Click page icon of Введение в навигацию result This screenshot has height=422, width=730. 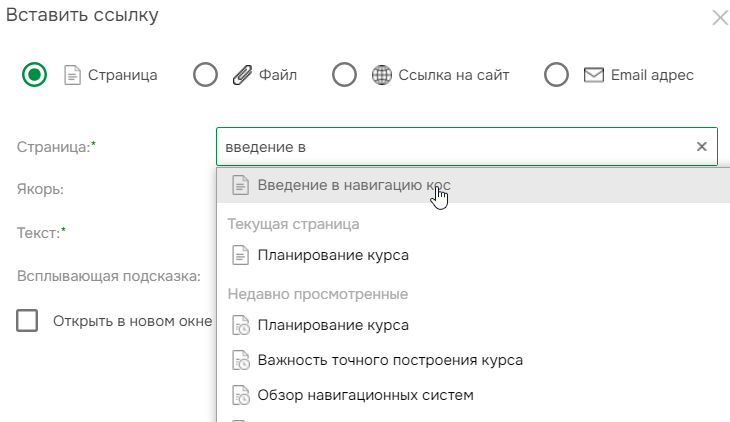(x=240, y=185)
